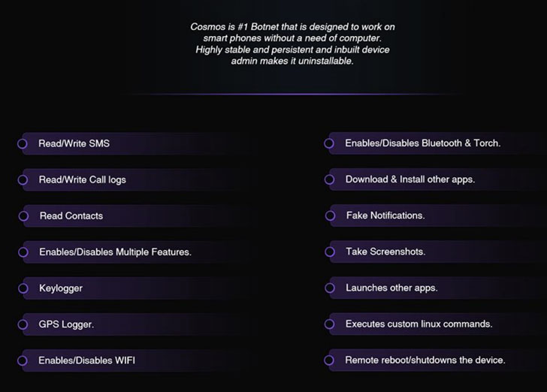Click the Read/Write SMS text
The width and height of the screenshot is (547, 392).
coord(74,143)
